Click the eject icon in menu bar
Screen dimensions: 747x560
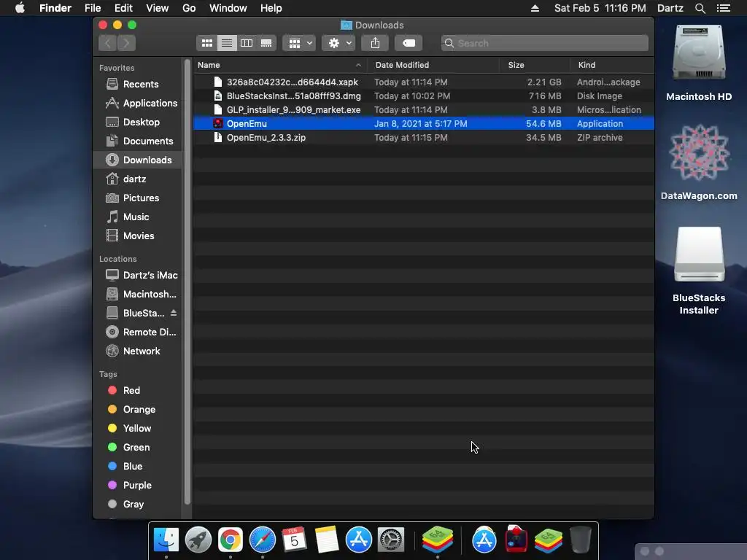coord(535,8)
